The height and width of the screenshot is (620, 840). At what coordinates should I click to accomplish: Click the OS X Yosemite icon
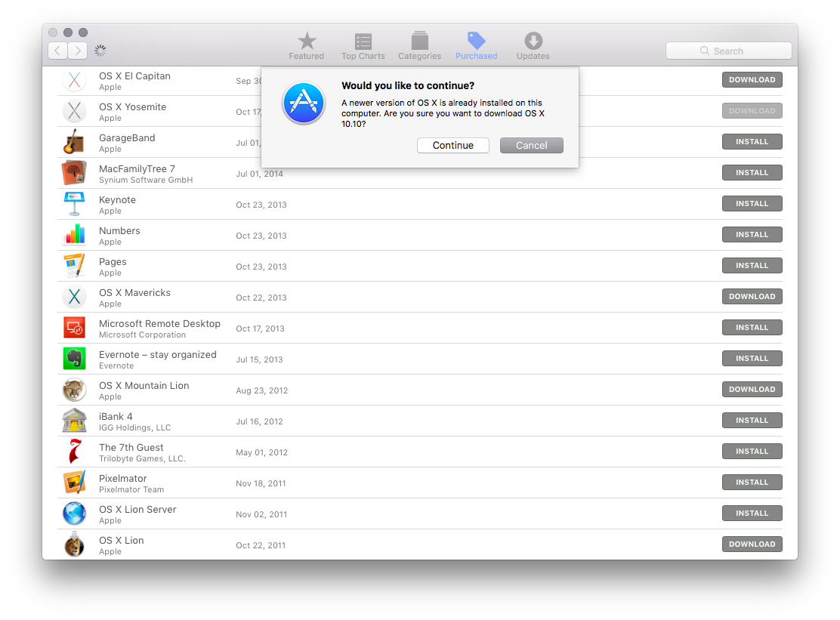coord(75,111)
